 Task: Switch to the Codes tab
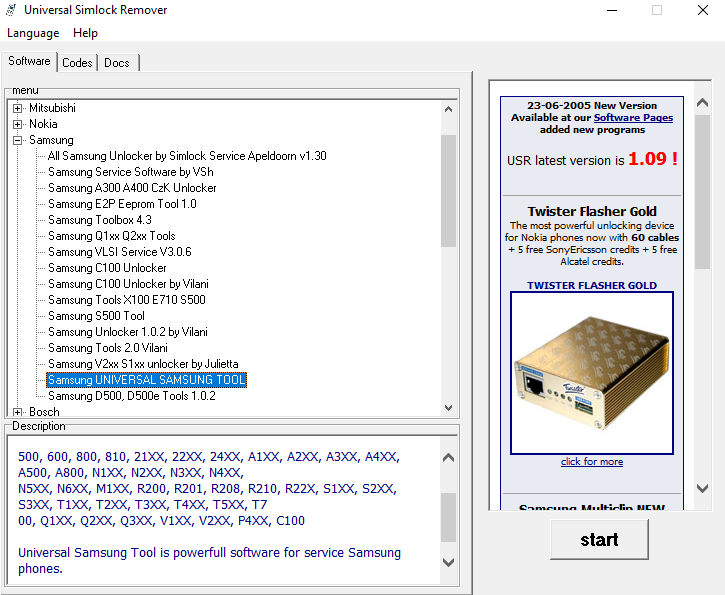pos(77,62)
